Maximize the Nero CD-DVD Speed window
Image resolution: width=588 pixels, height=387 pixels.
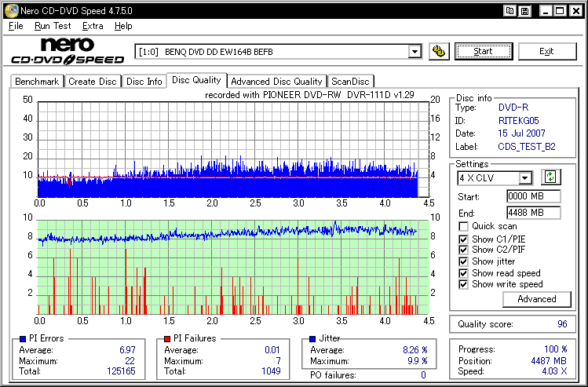pos(560,11)
